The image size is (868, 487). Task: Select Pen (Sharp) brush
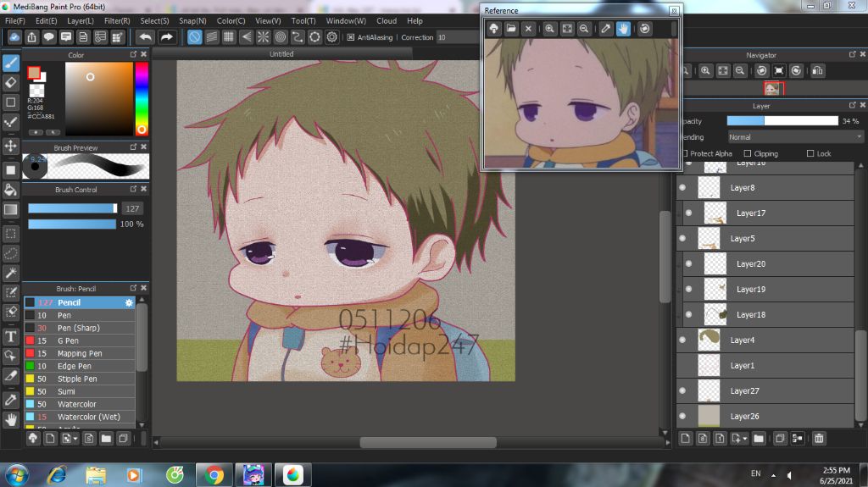coord(79,328)
